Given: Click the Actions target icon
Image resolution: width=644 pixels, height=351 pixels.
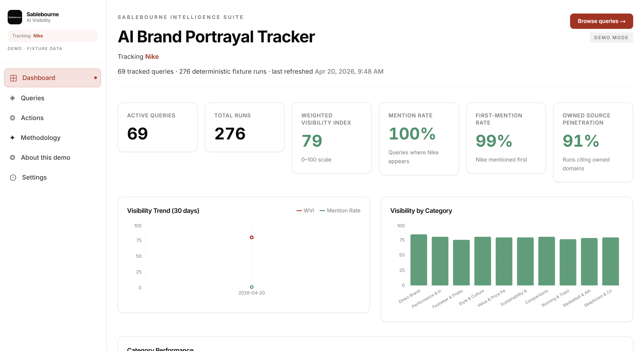Looking at the screenshot, I should (x=12, y=118).
